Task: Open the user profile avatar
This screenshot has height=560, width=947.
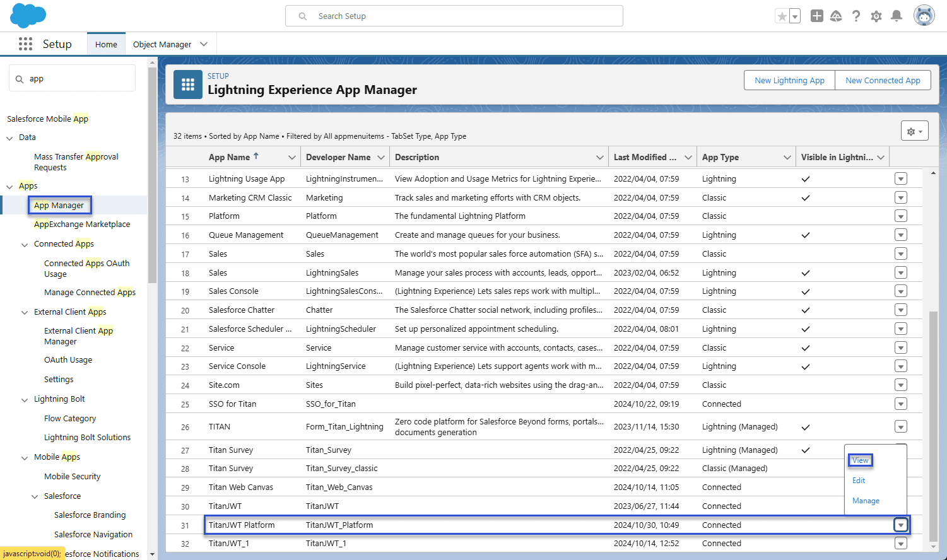Action: [x=924, y=15]
